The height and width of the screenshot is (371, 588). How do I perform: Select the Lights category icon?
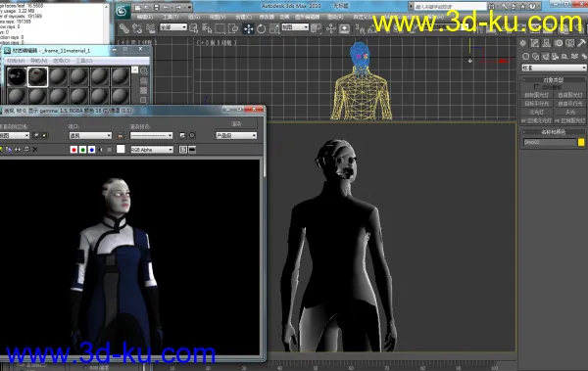(x=545, y=57)
